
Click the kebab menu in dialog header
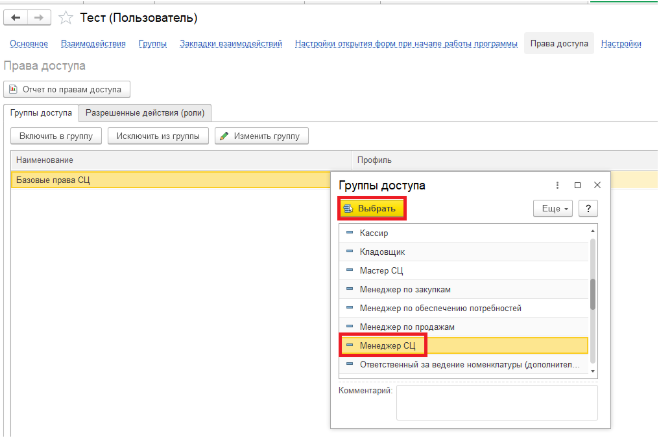[x=557, y=186]
